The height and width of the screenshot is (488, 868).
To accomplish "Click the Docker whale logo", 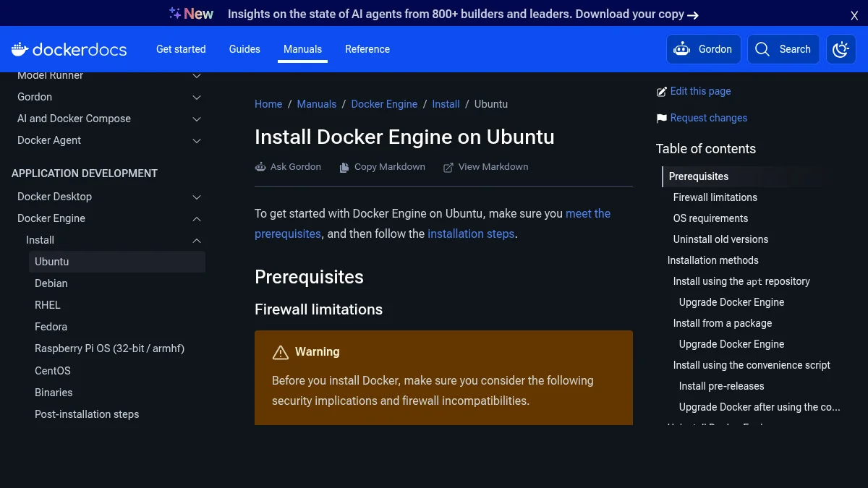I will point(20,49).
